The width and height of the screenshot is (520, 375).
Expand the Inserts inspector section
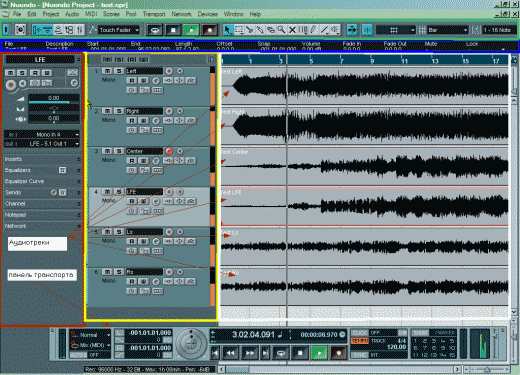[42, 159]
